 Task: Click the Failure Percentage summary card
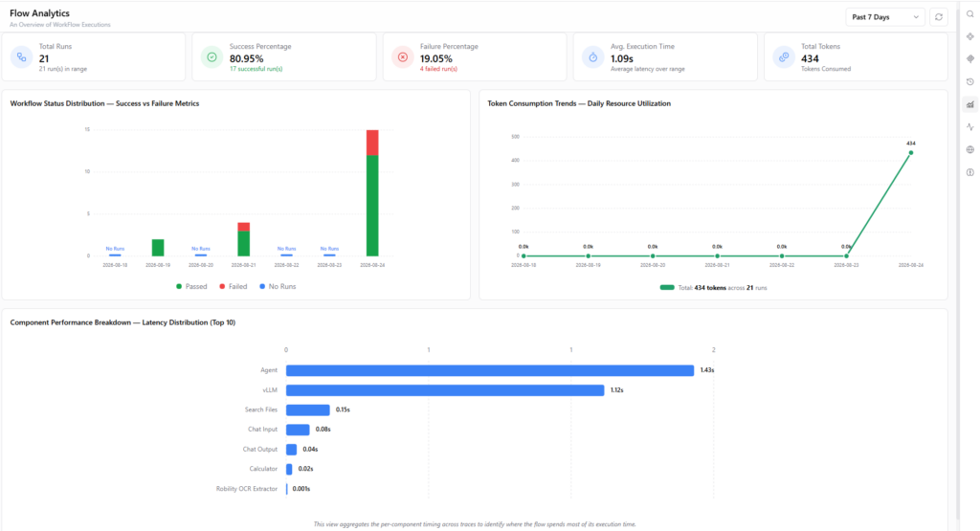pos(475,56)
